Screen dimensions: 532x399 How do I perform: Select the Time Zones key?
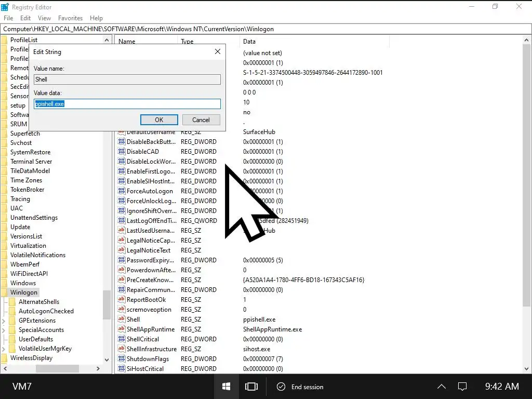point(26,180)
